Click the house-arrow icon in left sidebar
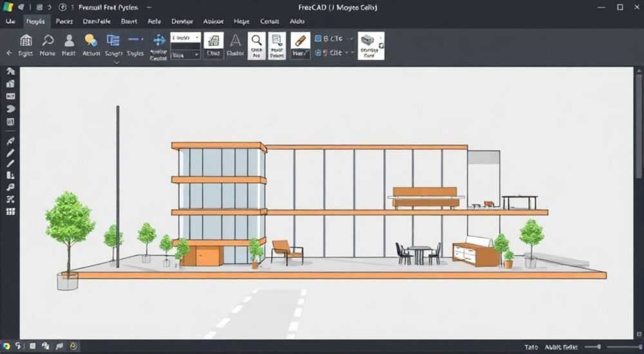 coord(10,71)
